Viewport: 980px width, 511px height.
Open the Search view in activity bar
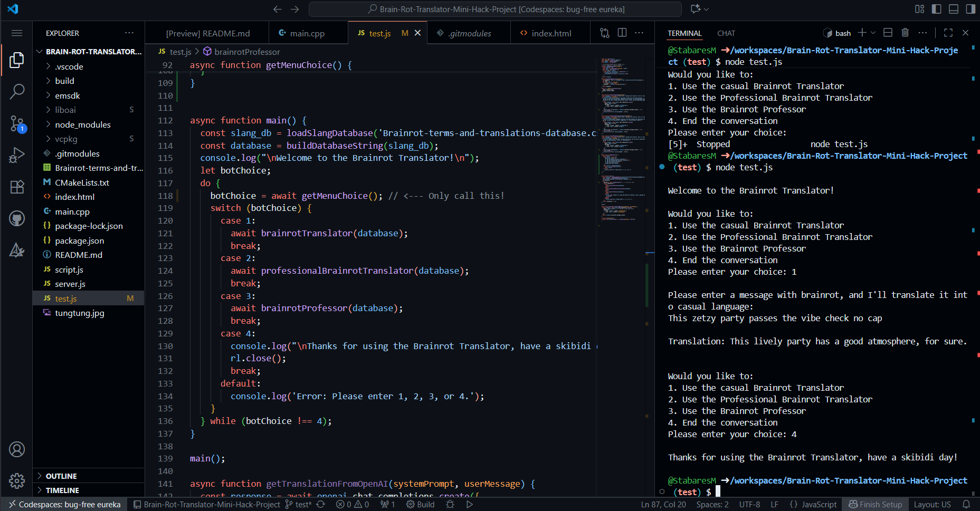pos(17,91)
